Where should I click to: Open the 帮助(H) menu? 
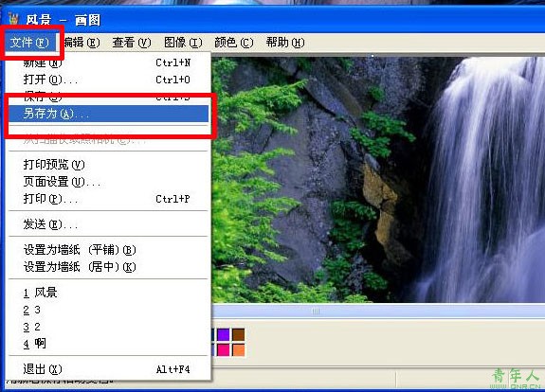point(285,43)
